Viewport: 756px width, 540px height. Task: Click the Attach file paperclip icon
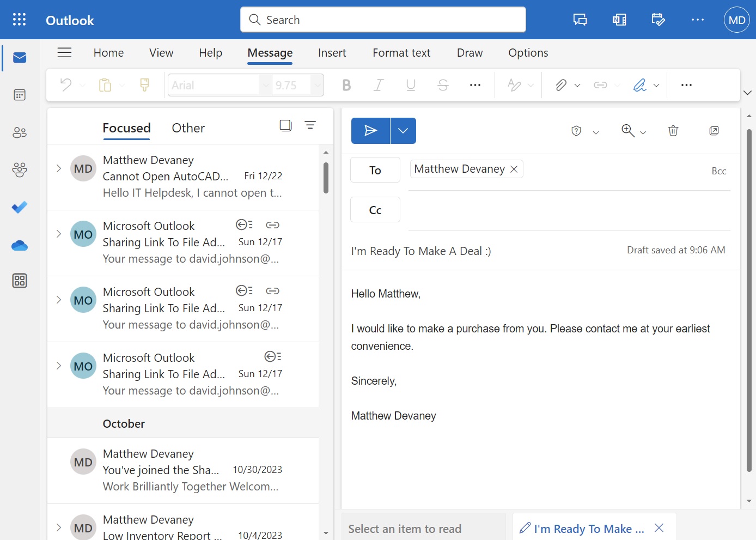coord(561,84)
